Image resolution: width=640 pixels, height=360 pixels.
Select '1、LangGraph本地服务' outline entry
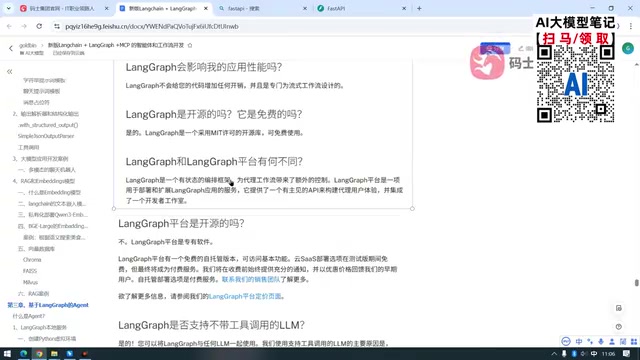(40, 327)
